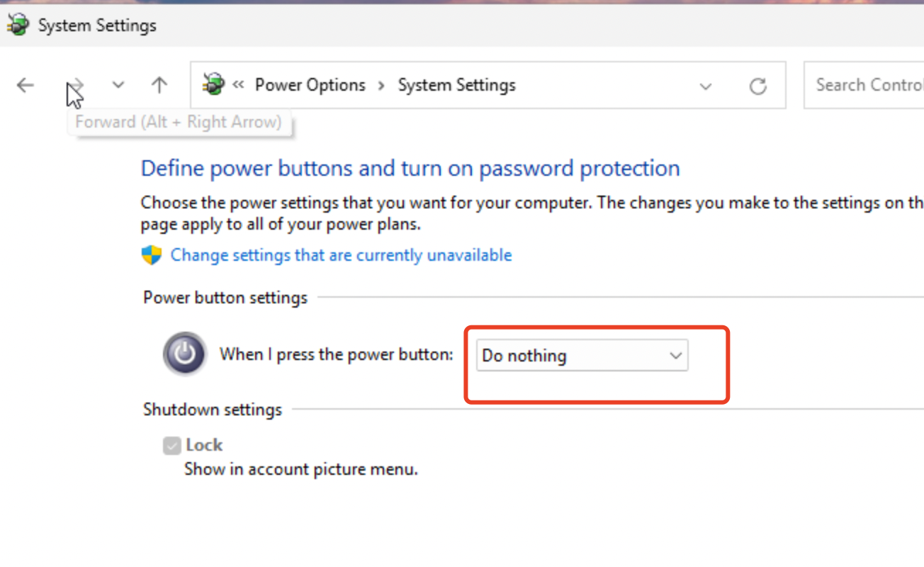Viewport: 924px width, 567px height.
Task: Open the recent locations chevron
Action: [x=118, y=86]
